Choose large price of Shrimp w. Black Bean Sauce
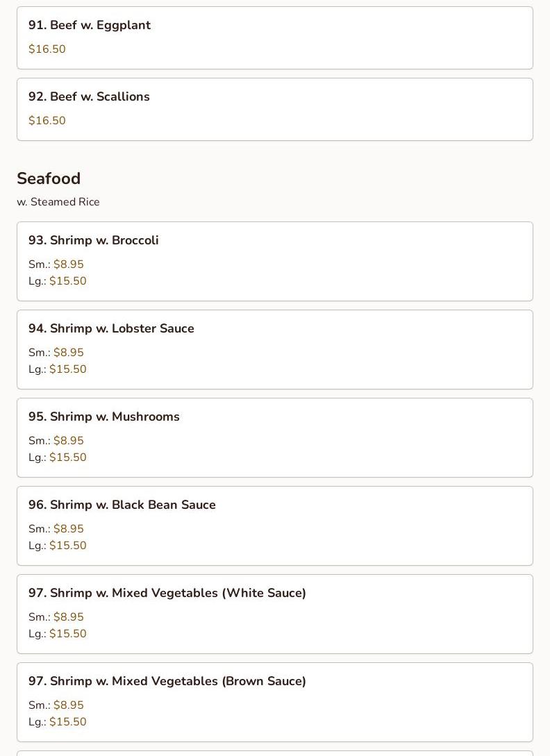Screen dimensions: 550x756 pyautogui.click(x=67, y=546)
